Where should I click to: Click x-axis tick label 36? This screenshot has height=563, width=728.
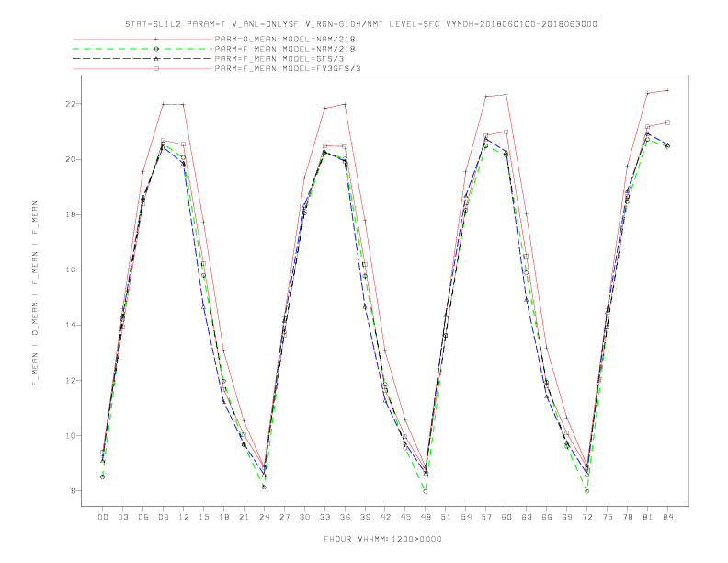(x=345, y=517)
